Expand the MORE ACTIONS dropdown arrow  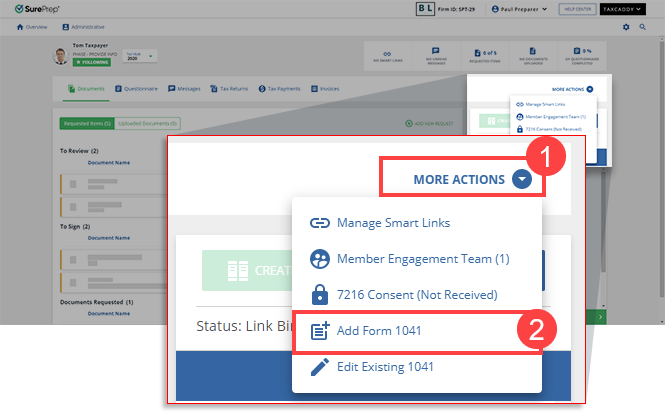pyautogui.click(x=522, y=180)
